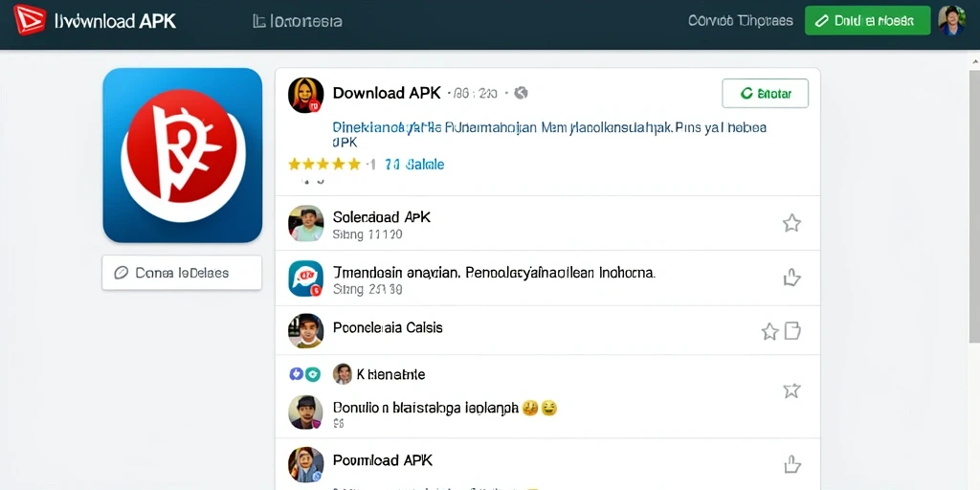Click the blue chat-bubble app icon

coord(305,278)
